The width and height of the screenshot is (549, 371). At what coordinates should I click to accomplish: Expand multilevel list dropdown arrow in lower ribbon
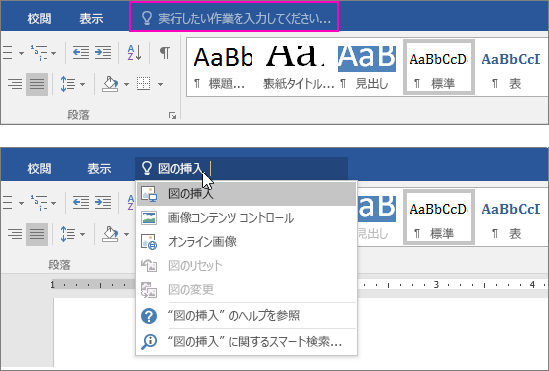pyautogui.click(x=54, y=203)
